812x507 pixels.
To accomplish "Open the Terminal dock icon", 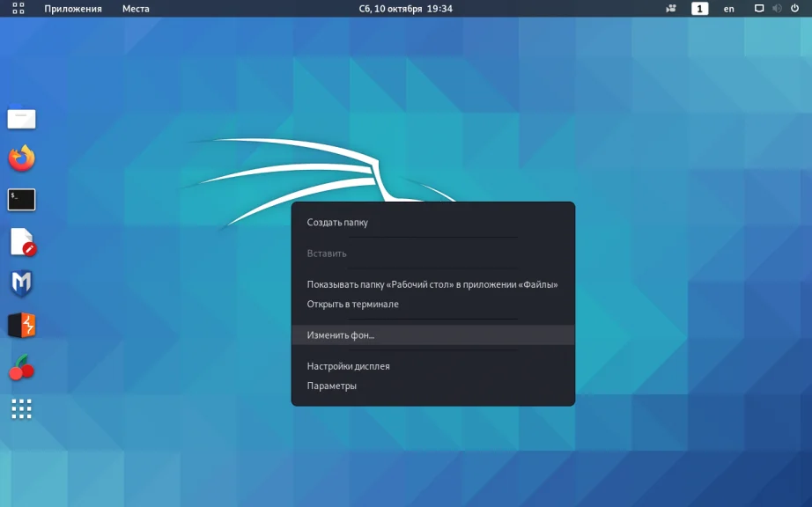I will pyautogui.click(x=21, y=200).
